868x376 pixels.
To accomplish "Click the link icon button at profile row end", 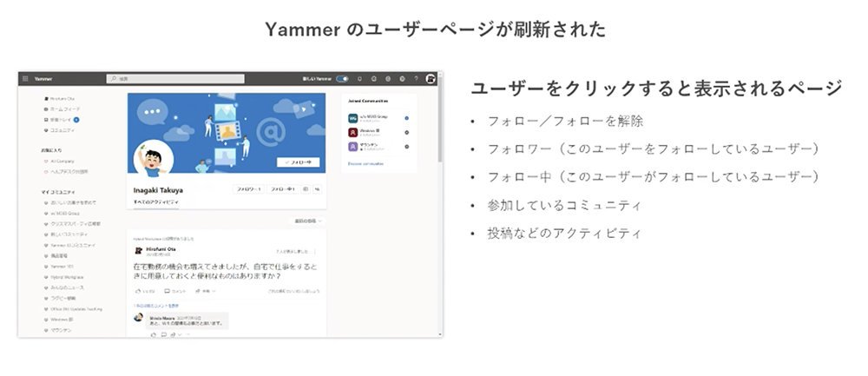I will tap(317, 189).
